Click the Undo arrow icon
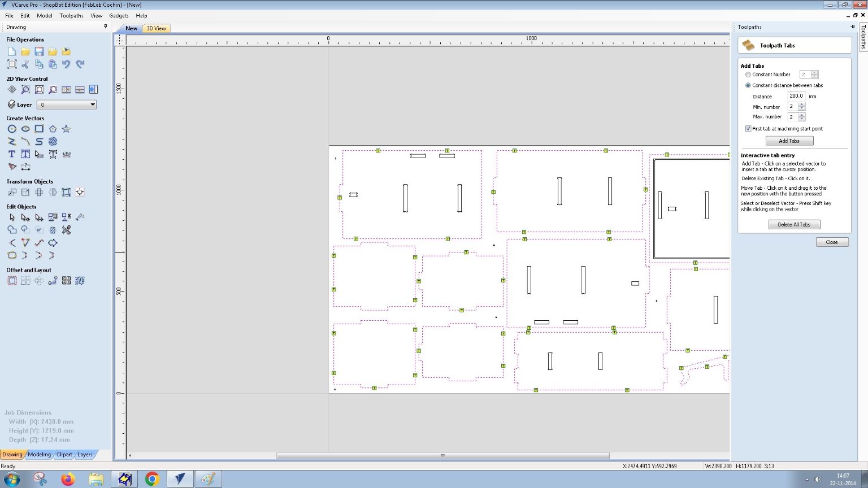Image resolution: width=868 pixels, height=488 pixels. pos(66,64)
